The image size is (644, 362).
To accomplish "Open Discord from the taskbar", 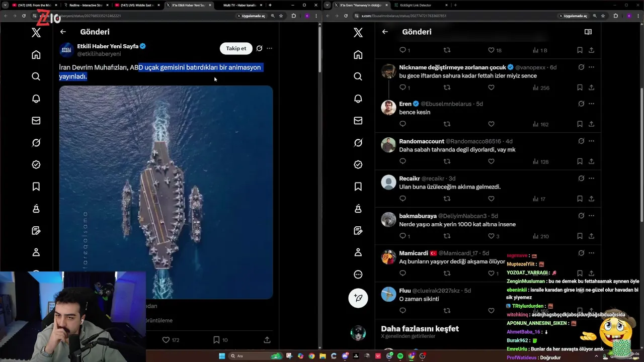I will click(x=345, y=356).
